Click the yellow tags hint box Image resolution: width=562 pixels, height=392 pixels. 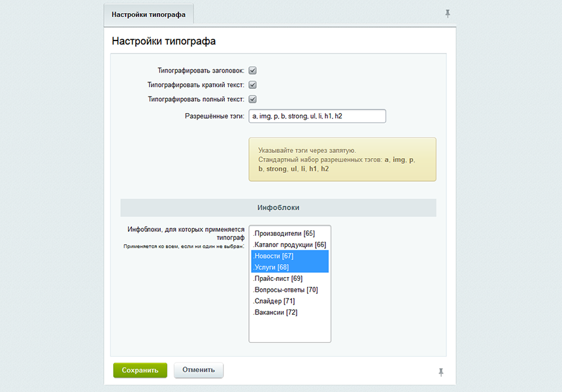pyautogui.click(x=342, y=159)
